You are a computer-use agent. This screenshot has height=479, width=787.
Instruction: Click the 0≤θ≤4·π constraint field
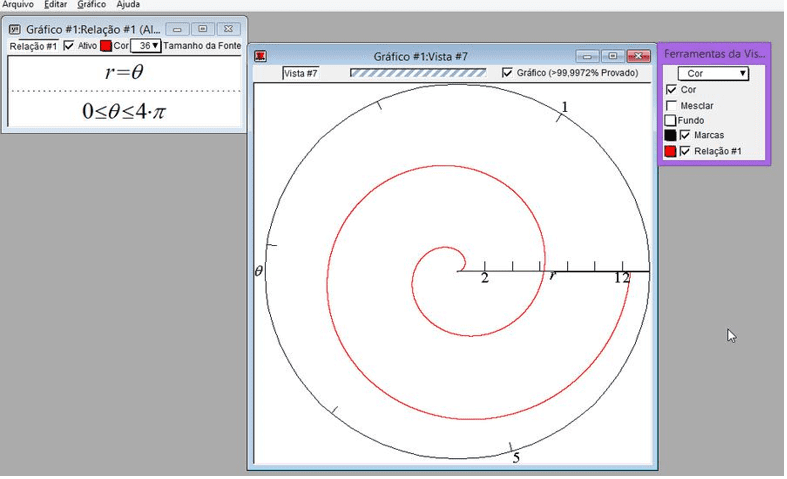tap(124, 110)
